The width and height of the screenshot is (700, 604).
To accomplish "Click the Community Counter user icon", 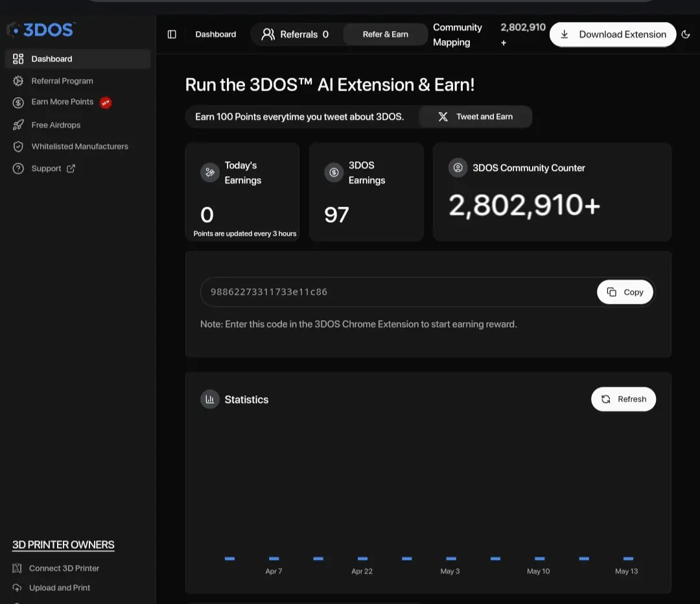I will pos(458,168).
